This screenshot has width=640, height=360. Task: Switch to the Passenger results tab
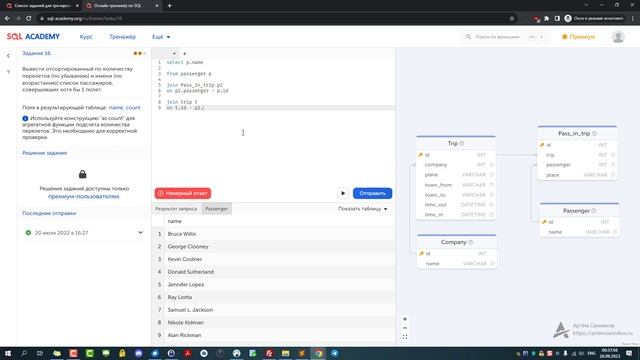click(x=216, y=209)
